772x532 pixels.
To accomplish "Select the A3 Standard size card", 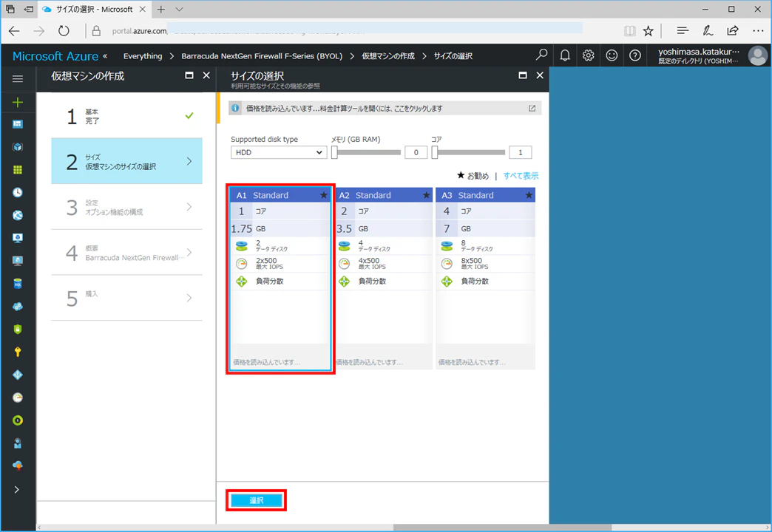I will (x=485, y=278).
